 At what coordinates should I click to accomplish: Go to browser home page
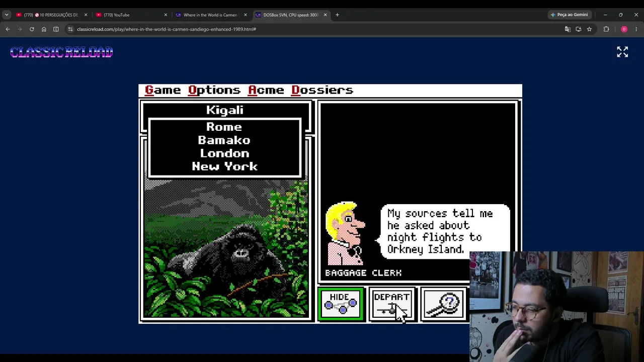coord(44,29)
